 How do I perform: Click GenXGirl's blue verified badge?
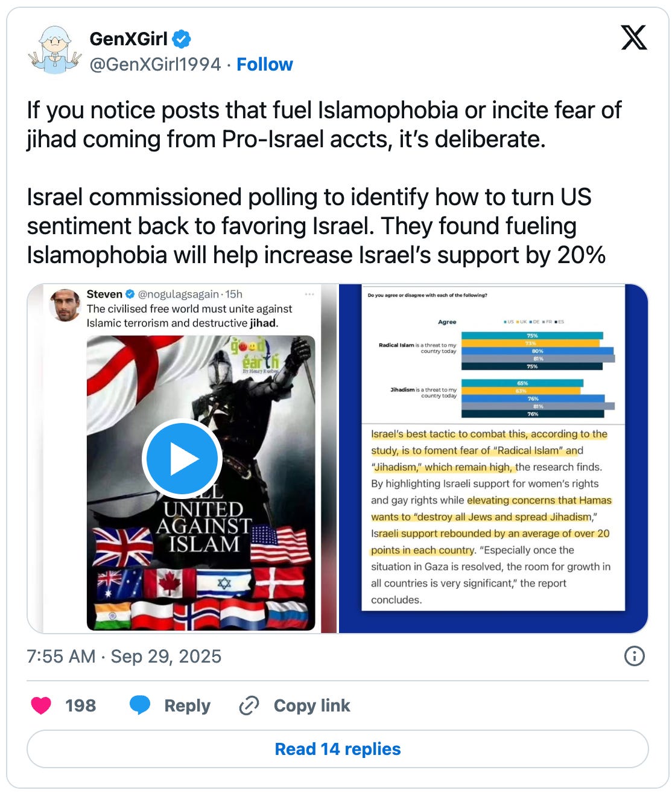182,39
